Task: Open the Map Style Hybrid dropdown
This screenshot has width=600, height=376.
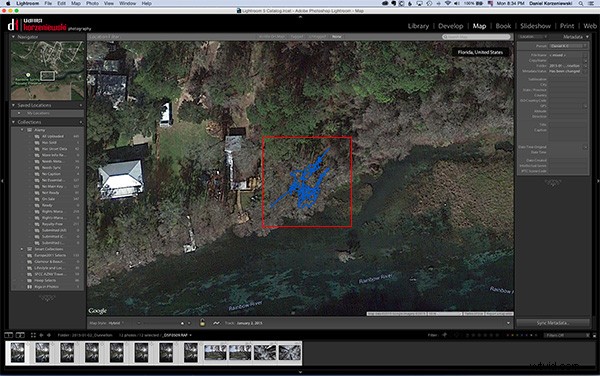Action: [x=116, y=323]
